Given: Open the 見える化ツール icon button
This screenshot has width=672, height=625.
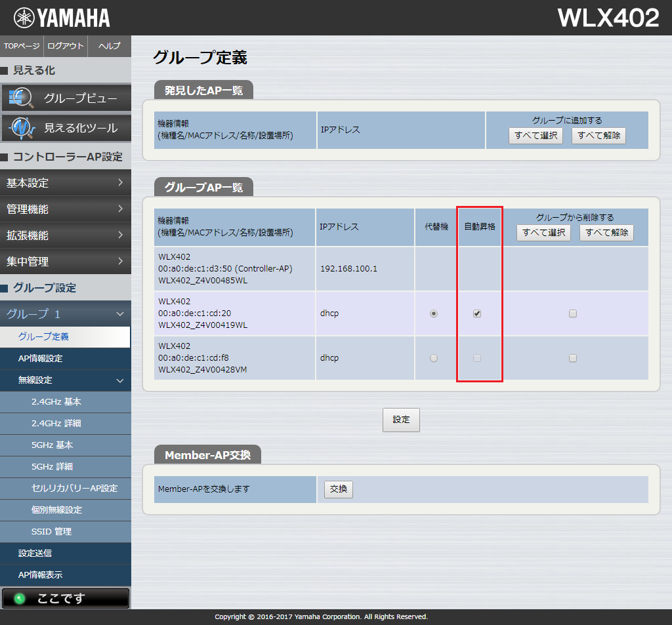Looking at the screenshot, I should [66, 128].
